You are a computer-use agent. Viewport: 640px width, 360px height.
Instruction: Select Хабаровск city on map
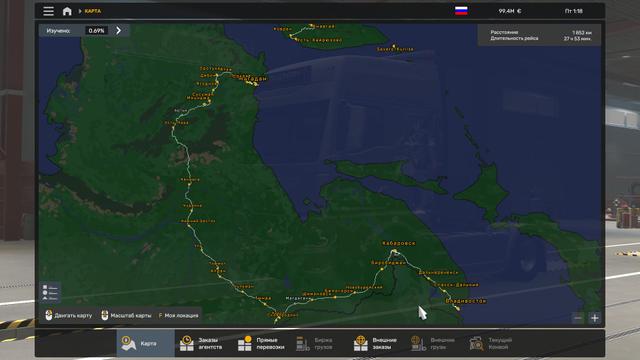[x=398, y=243]
